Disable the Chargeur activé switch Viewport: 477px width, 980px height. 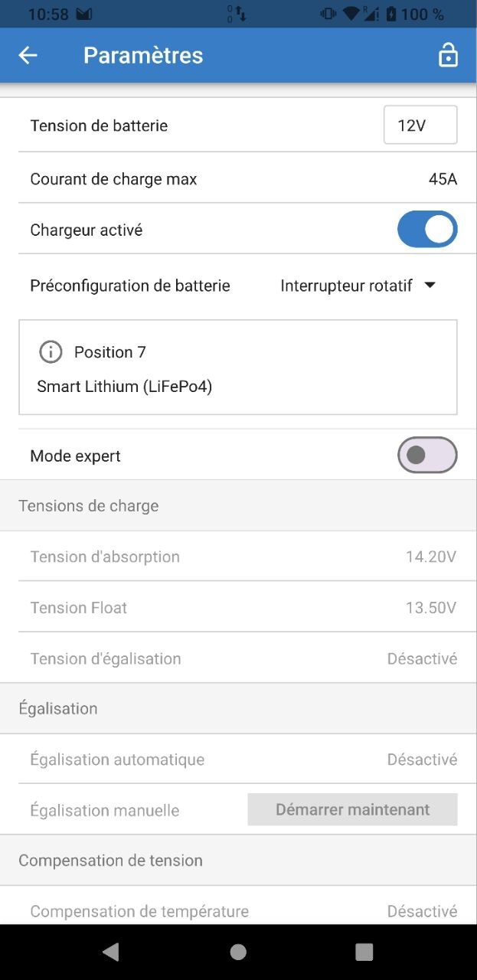click(426, 230)
